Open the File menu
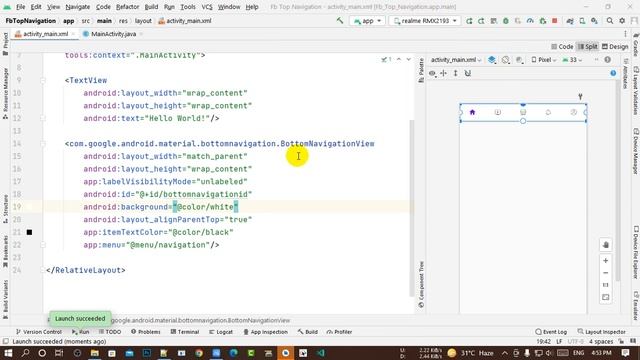This screenshot has height=360, width=640. point(20,7)
